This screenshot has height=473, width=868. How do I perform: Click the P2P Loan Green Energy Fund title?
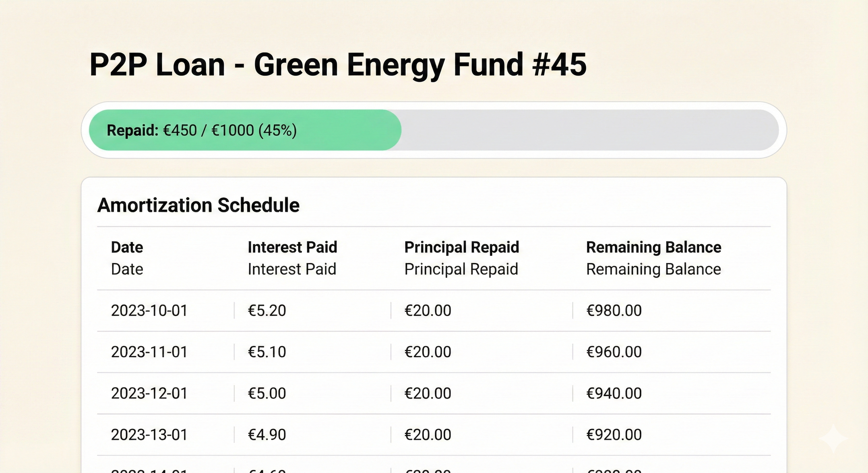(x=338, y=64)
